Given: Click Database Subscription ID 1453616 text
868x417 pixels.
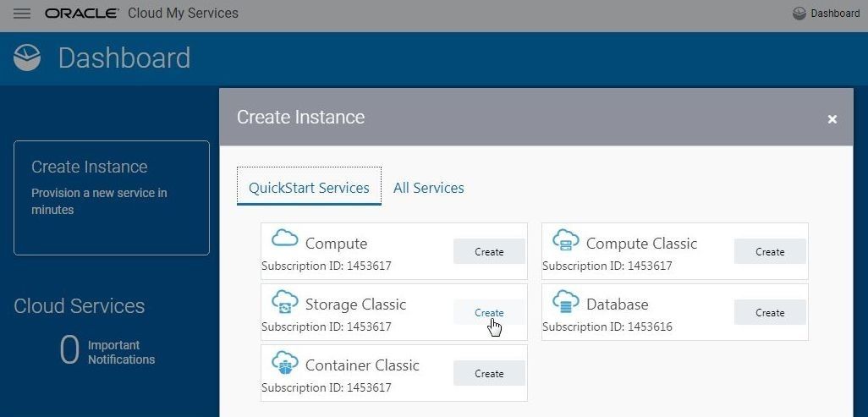Looking at the screenshot, I should (x=607, y=326).
